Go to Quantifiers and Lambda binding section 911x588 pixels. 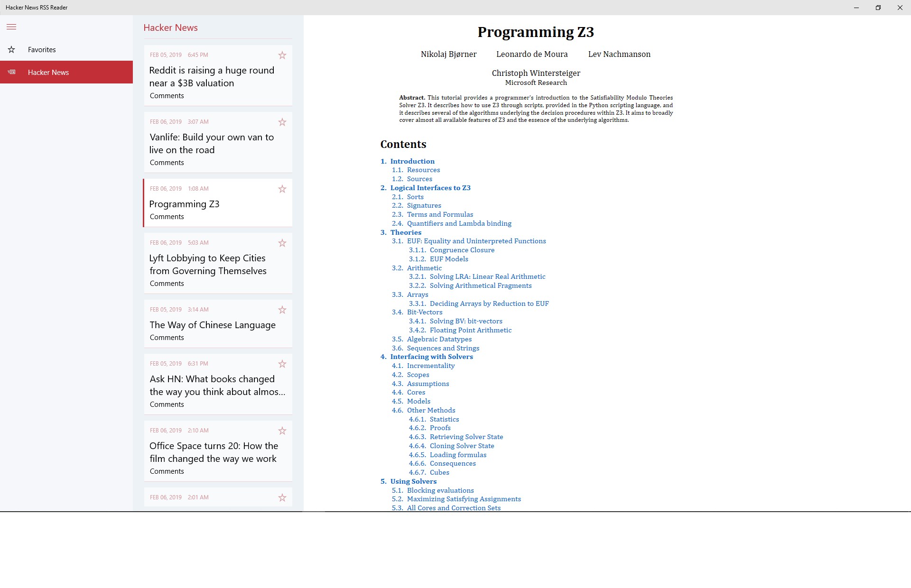pyautogui.click(x=459, y=223)
